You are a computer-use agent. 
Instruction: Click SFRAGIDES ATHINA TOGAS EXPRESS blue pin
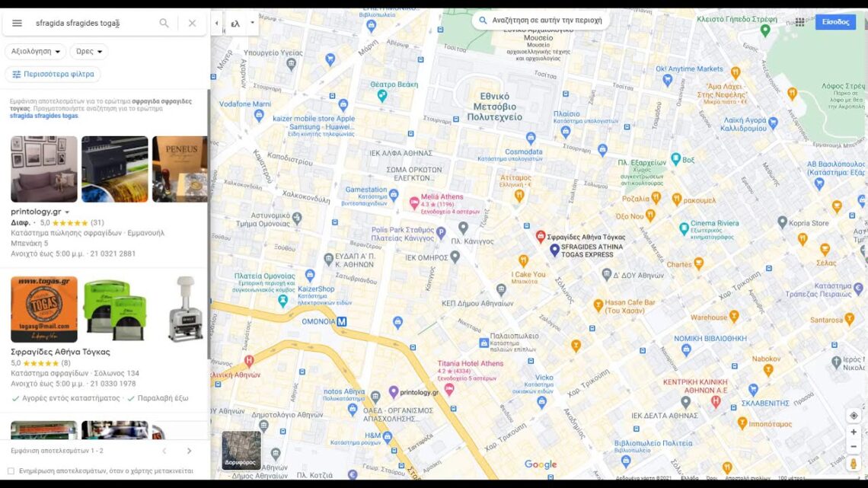(x=554, y=250)
